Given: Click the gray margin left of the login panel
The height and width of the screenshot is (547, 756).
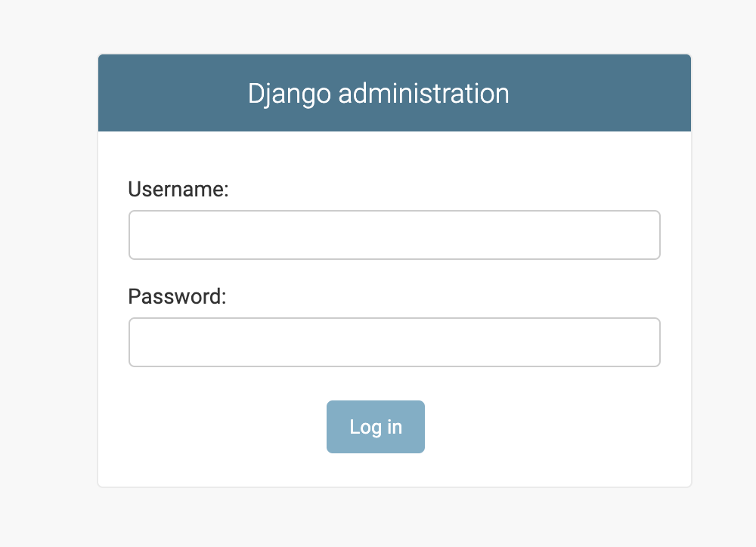Looking at the screenshot, I should [x=47, y=272].
